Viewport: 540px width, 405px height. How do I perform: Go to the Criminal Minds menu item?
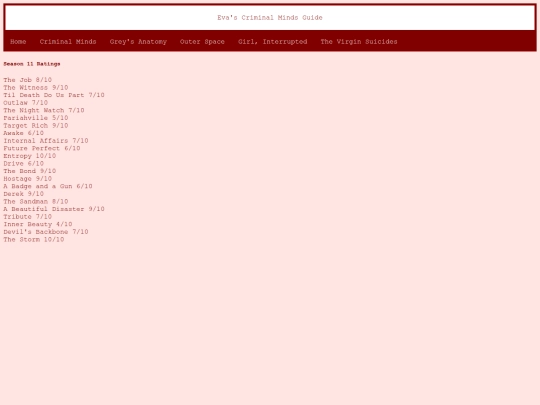[68, 42]
